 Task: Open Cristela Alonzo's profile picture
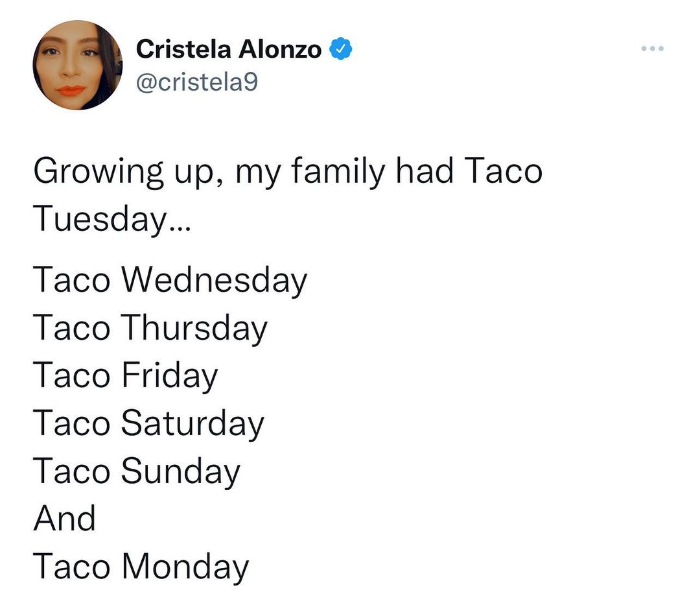click(x=78, y=65)
